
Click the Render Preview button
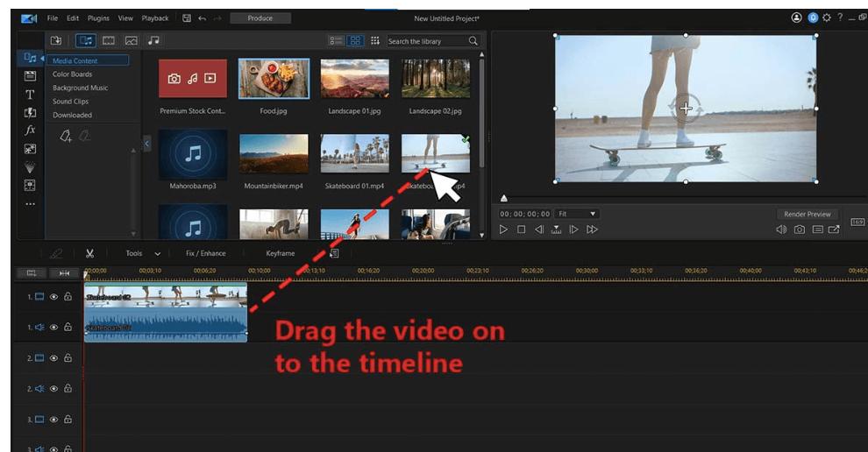[808, 214]
